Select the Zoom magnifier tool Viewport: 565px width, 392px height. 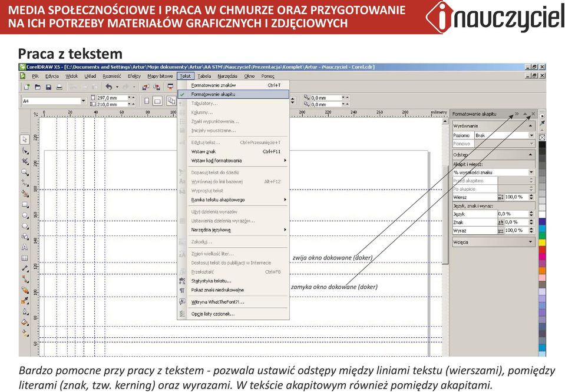[25, 172]
